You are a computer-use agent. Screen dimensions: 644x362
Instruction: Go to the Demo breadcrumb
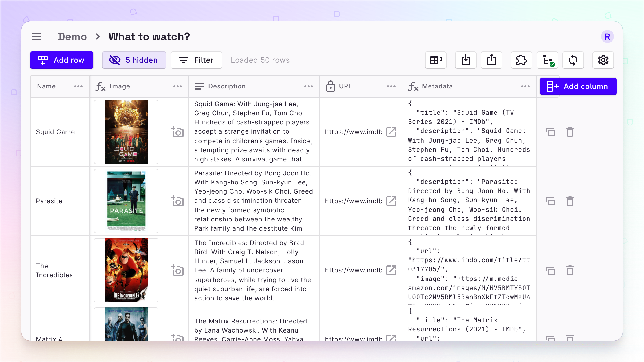click(x=72, y=37)
